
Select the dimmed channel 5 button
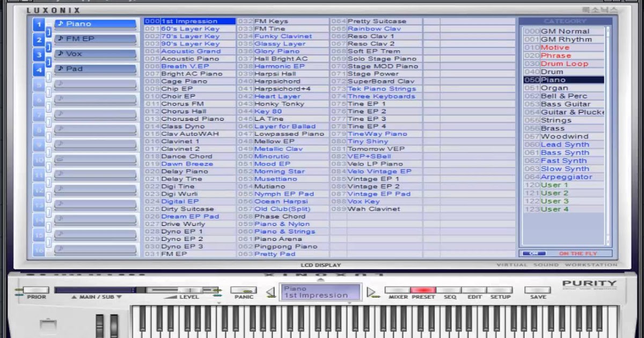click(39, 84)
